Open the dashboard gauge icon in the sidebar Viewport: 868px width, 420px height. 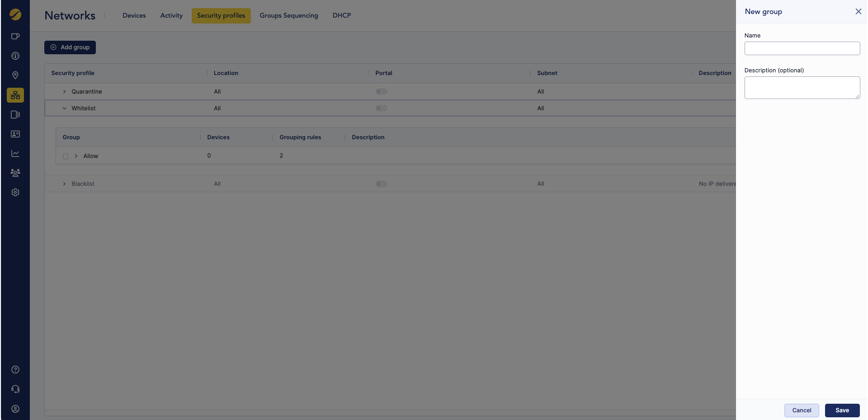tap(15, 56)
